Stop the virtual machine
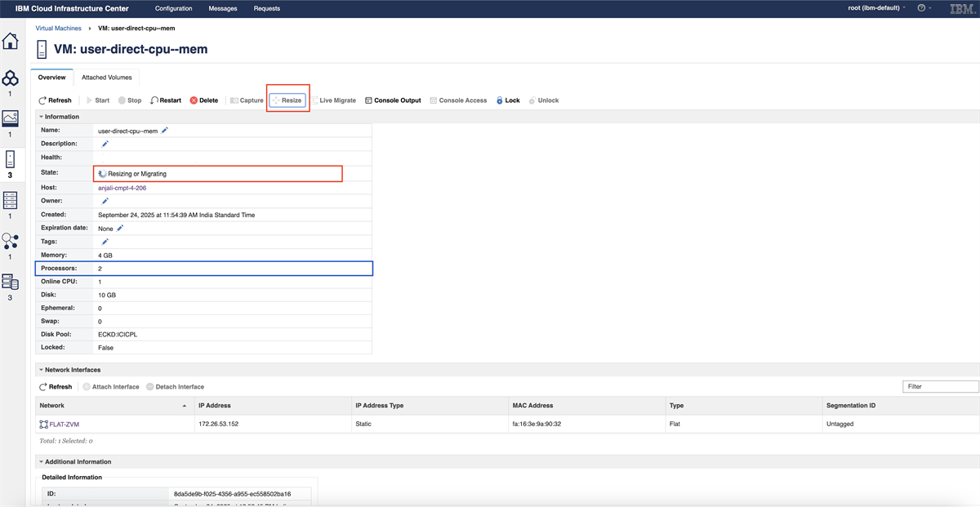The height and width of the screenshot is (507, 980). tap(130, 100)
